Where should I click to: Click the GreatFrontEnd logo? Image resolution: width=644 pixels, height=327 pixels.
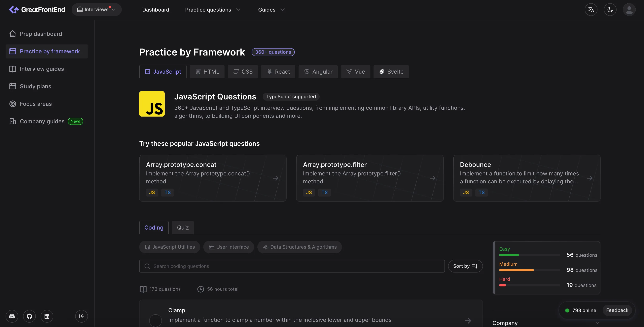(x=37, y=10)
